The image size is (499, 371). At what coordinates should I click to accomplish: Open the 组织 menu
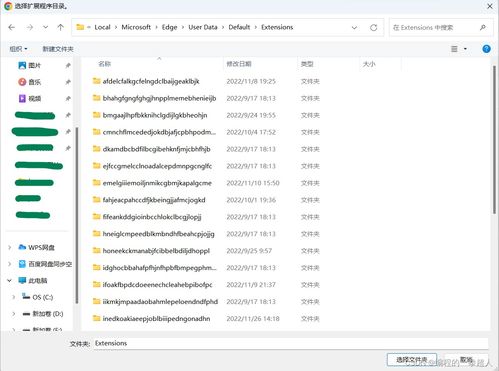click(x=18, y=49)
